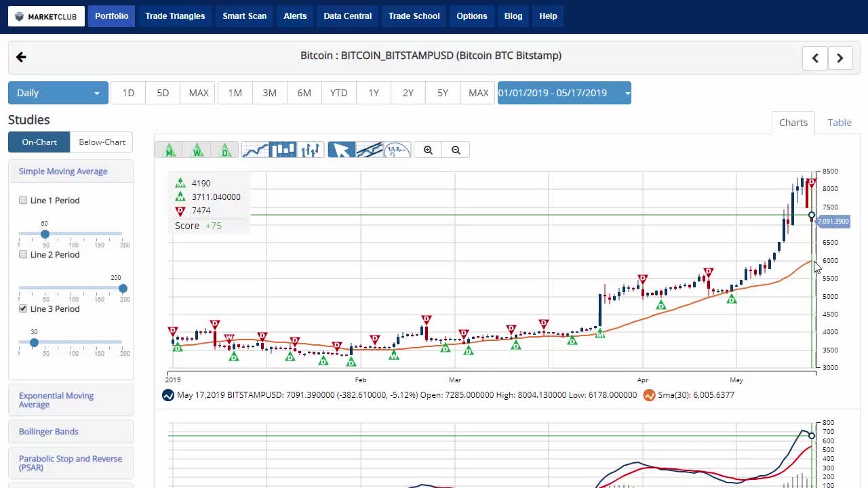
Task: Zoom out on the chart
Action: [456, 150]
